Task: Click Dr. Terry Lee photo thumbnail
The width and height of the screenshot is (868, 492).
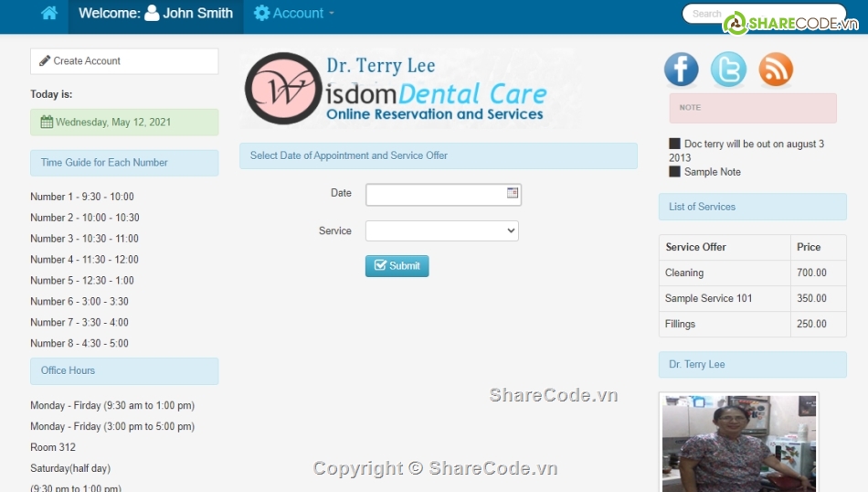Action: point(738,444)
